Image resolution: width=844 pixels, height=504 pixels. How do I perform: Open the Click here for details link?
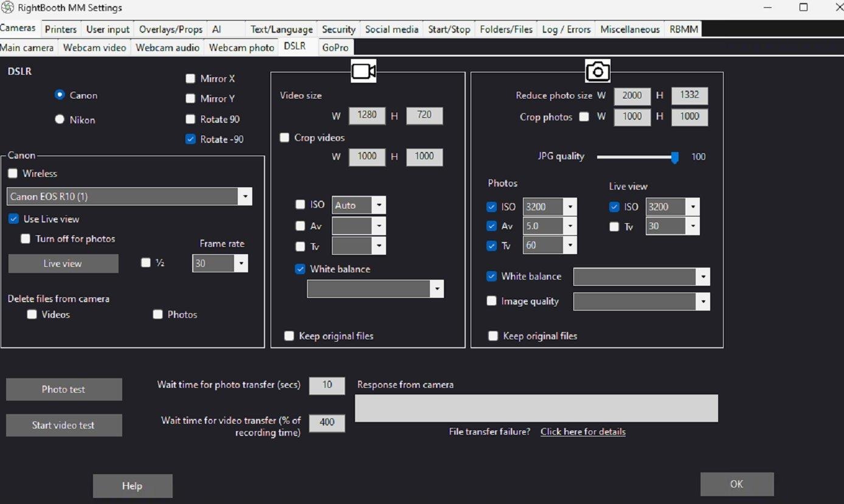pyautogui.click(x=583, y=432)
